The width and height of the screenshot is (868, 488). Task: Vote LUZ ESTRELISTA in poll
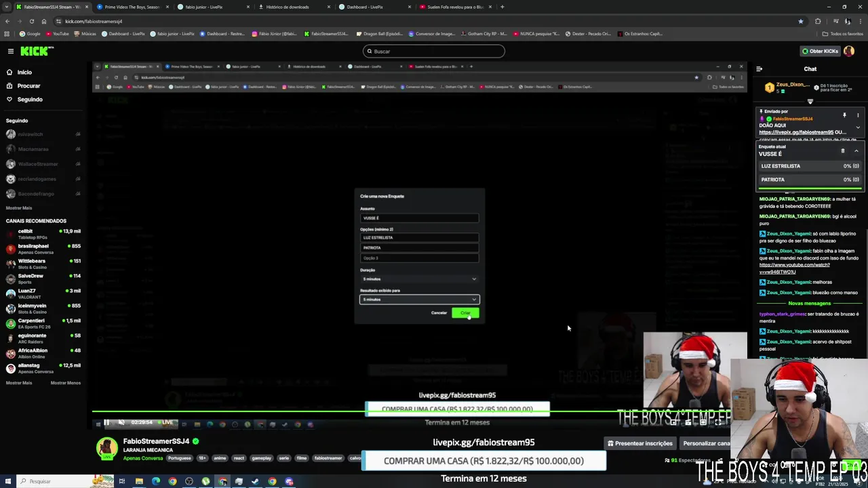(810, 166)
